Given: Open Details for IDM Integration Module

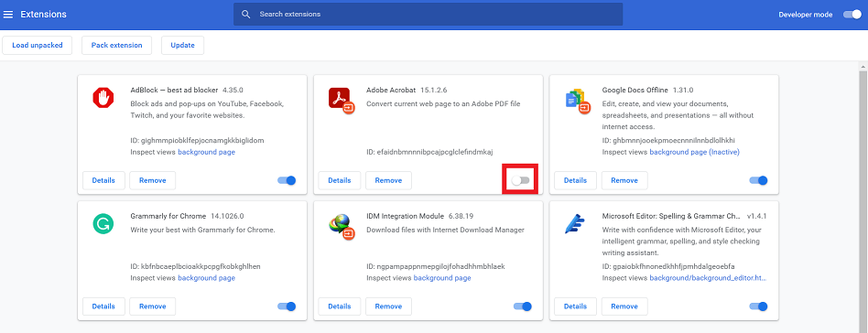Looking at the screenshot, I should tap(340, 306).
